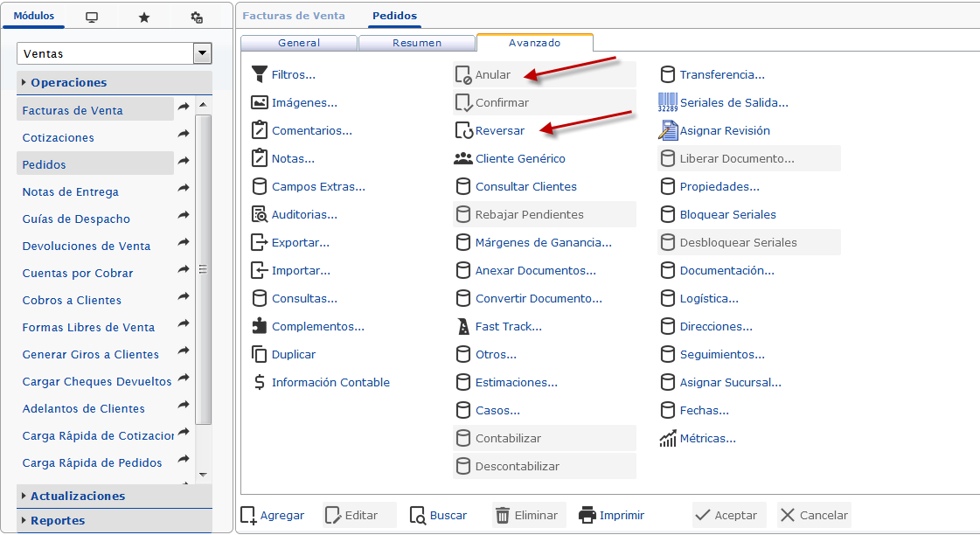Screen dimensions: 980x535
Task: Click the Agregar new document icon
Action: (x=248, y=515)
